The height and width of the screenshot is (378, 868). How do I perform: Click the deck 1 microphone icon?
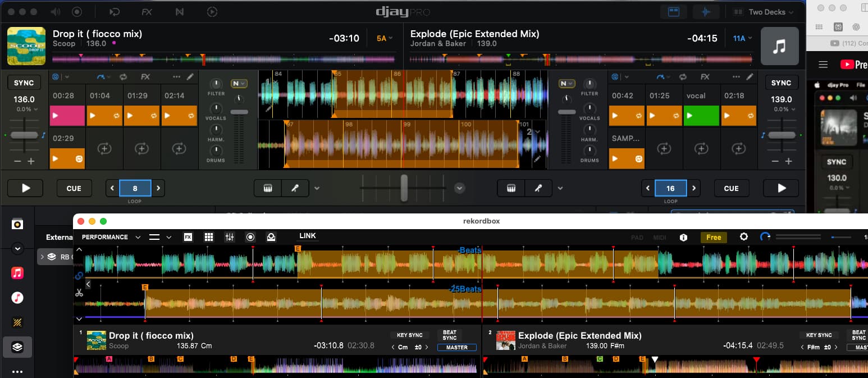(x=294, y=188)
